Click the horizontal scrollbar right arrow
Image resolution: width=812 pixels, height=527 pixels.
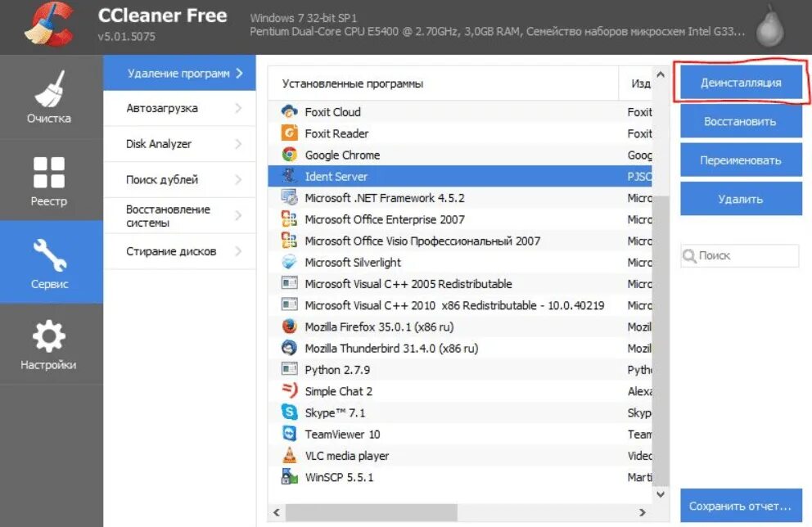tap(642, 512)
